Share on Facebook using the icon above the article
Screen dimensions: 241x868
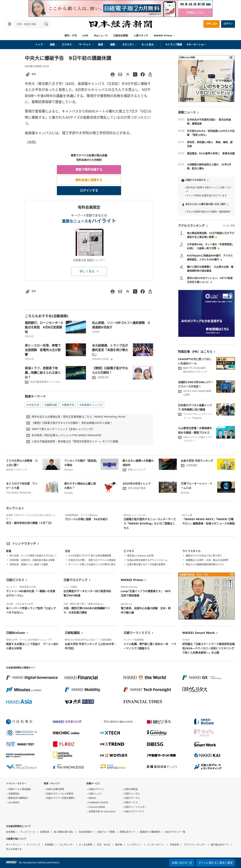(x=142, y=74)
